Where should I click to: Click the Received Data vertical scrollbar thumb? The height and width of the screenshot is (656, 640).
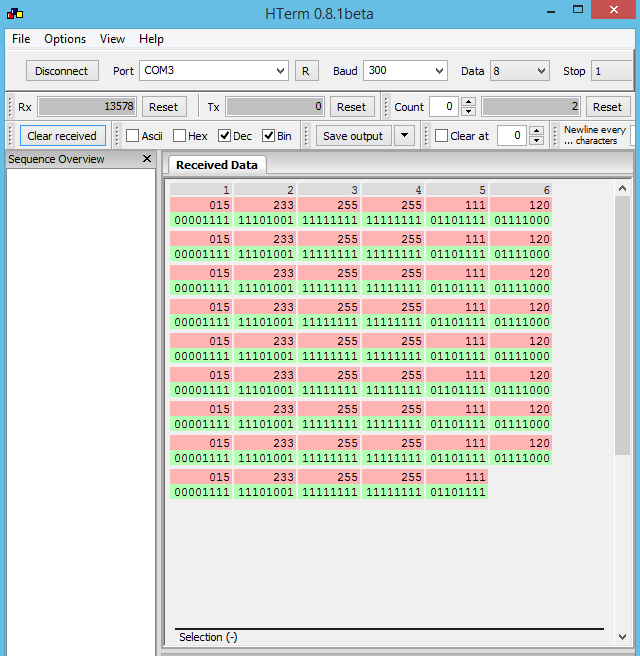622,325
